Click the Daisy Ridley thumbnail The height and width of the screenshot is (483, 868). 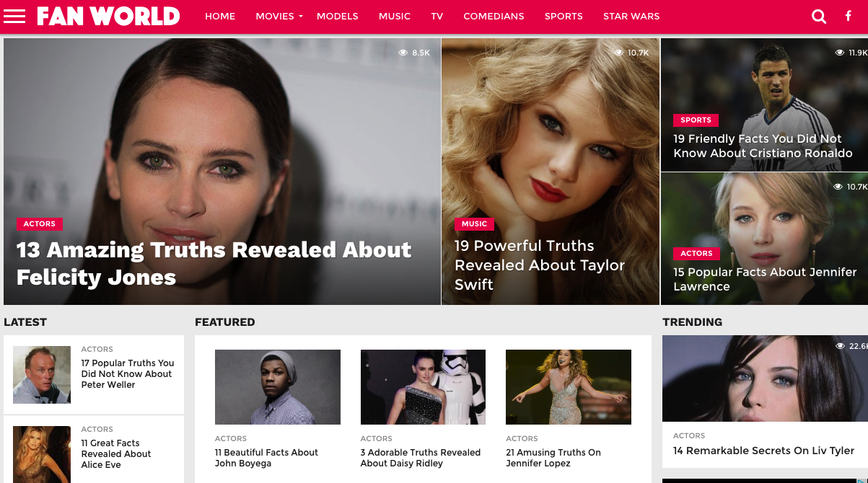(x=423, y=387)
